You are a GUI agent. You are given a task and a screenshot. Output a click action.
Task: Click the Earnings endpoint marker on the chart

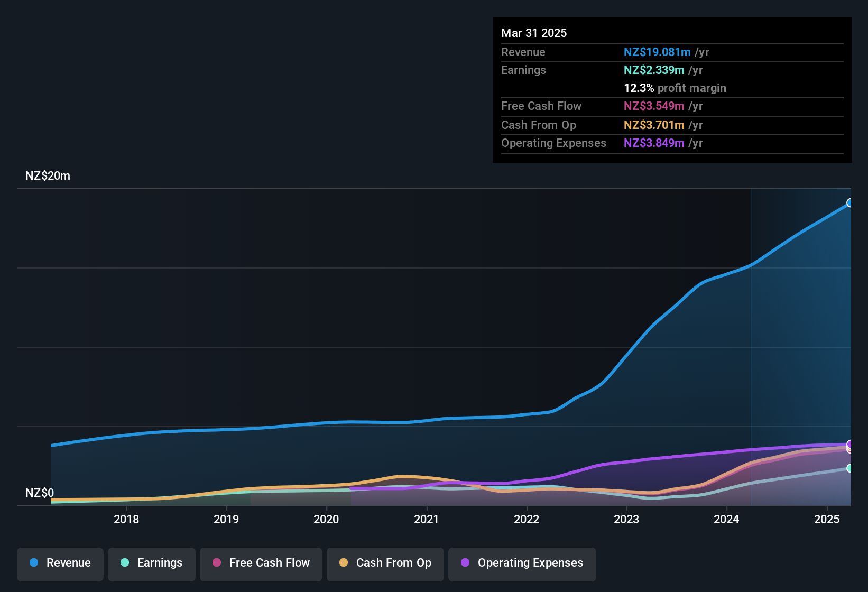850,468
